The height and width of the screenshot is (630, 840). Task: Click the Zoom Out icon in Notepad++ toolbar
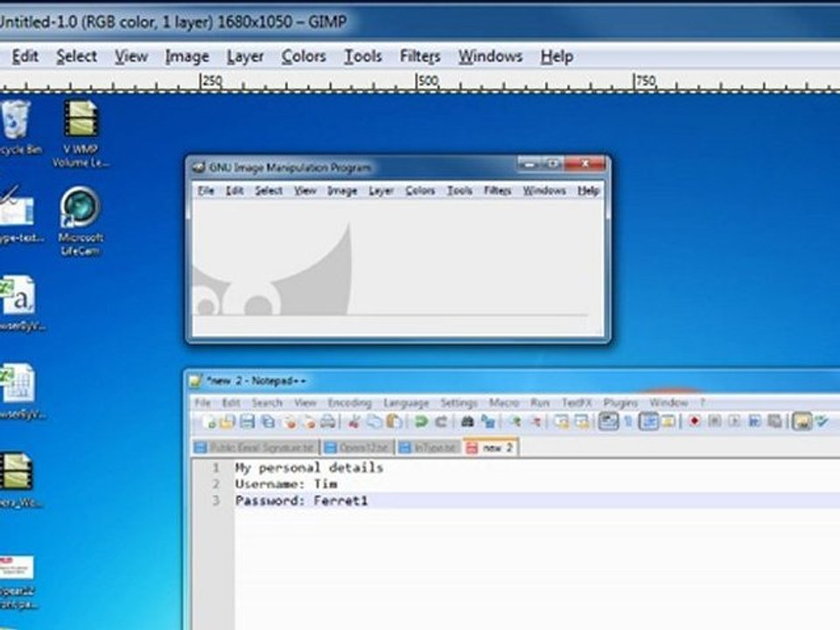tap(535, 422)
